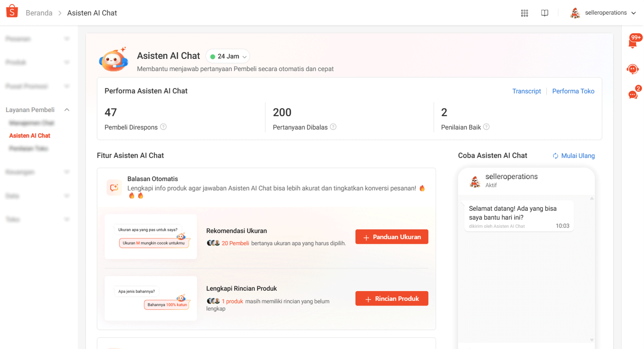Screen dimensions: 644x349
Task: Click the Balasan Otomatis heading
Action: pyautogui.click(x=152, y=179)
